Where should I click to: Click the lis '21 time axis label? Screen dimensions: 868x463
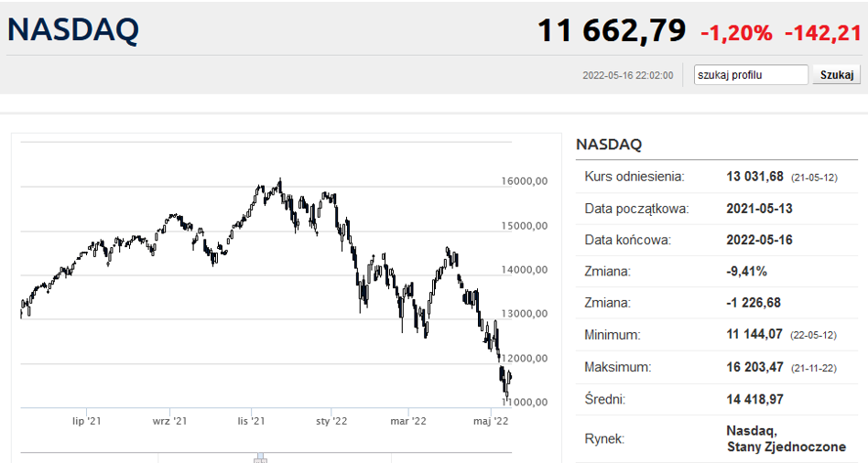coord(252,422)
